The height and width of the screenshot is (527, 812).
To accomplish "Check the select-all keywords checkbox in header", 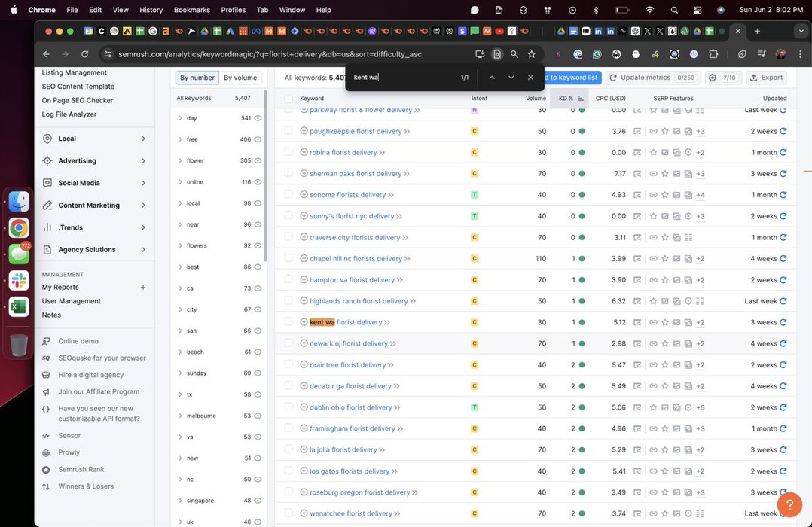I will pos(288,99).
